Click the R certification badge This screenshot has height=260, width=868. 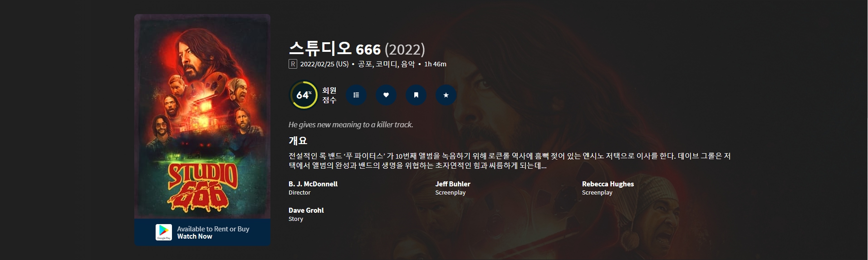[x=293, y=64]
